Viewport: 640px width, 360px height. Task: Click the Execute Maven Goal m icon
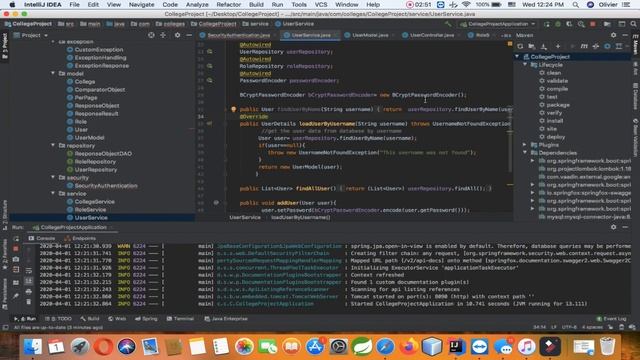coord(584,47)
